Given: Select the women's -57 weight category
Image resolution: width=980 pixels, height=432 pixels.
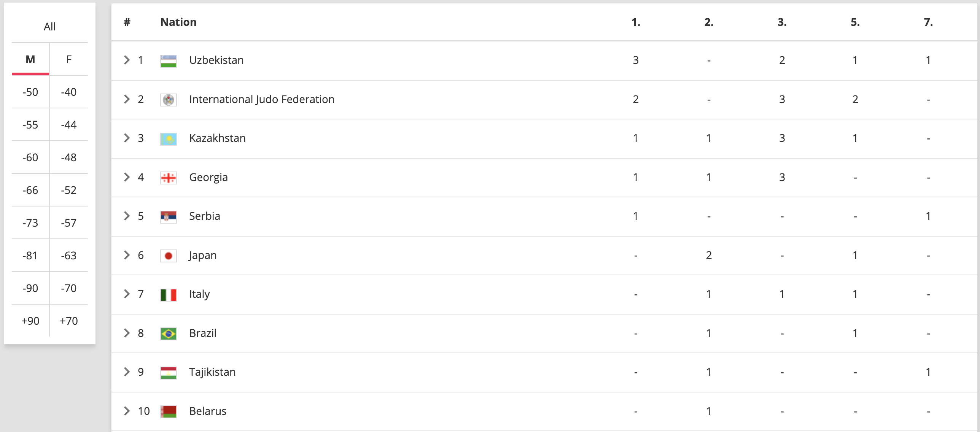Looking at the screenshot, I should (69, 223).
